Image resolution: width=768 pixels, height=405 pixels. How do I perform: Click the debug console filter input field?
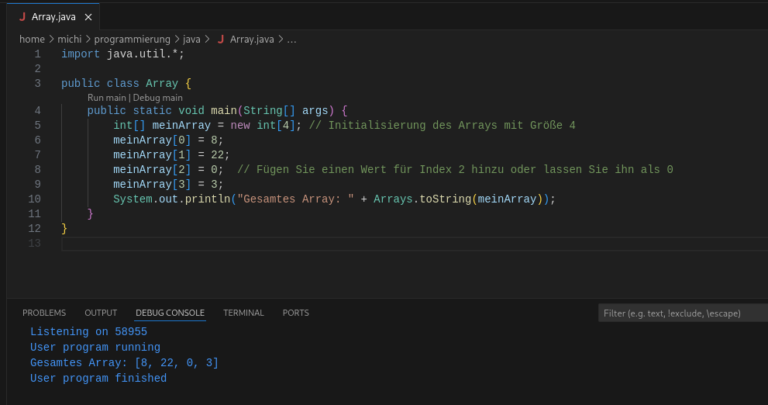[680, 313]
